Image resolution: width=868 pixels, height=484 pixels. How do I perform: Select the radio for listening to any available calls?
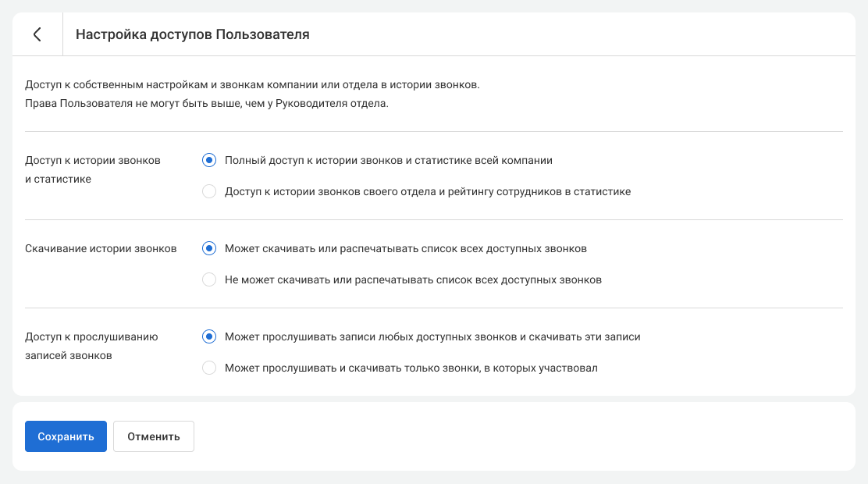[x=208, y=336]
